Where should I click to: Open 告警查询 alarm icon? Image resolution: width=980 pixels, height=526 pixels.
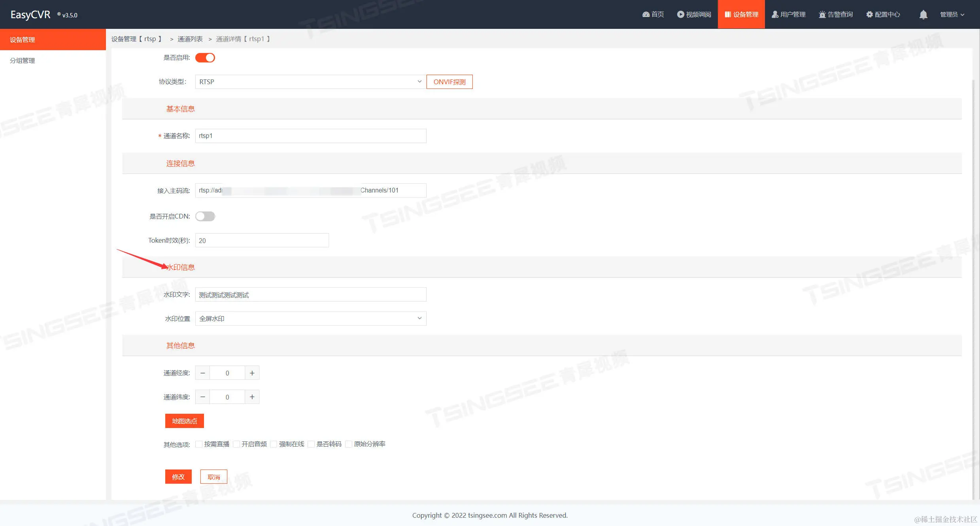822,15
